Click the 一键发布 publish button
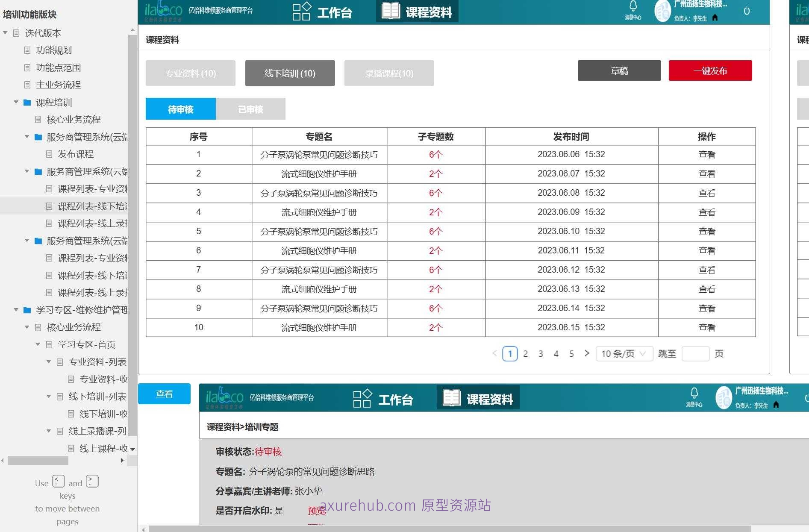 click(710, 71)
